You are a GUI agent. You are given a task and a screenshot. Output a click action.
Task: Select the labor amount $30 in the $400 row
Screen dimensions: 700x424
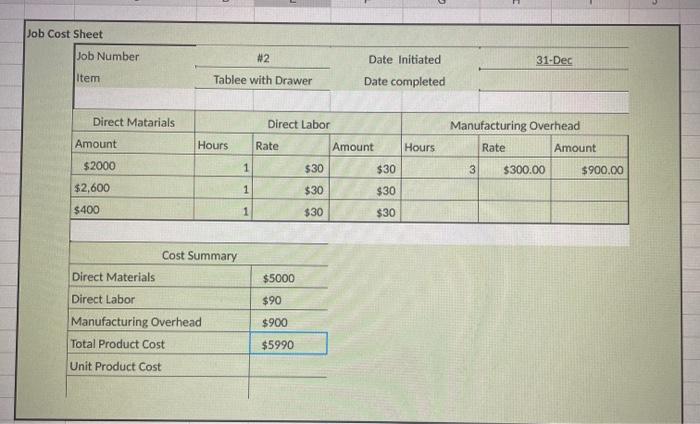pos(365,212)
